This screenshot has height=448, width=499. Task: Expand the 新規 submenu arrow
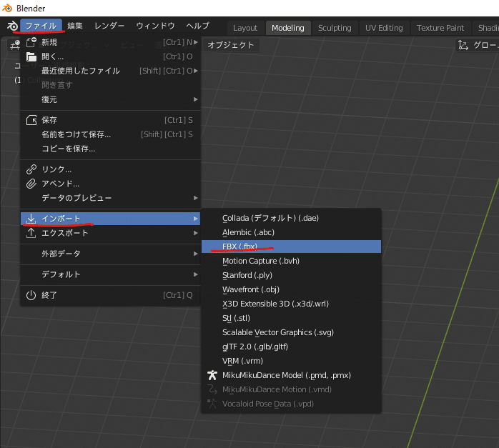tap(196, 42)
